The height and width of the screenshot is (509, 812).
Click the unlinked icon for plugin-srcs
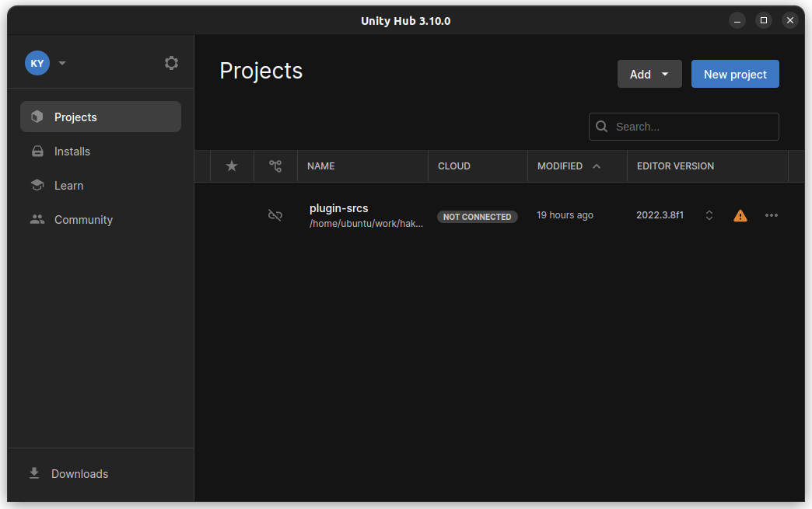[275, 215]
